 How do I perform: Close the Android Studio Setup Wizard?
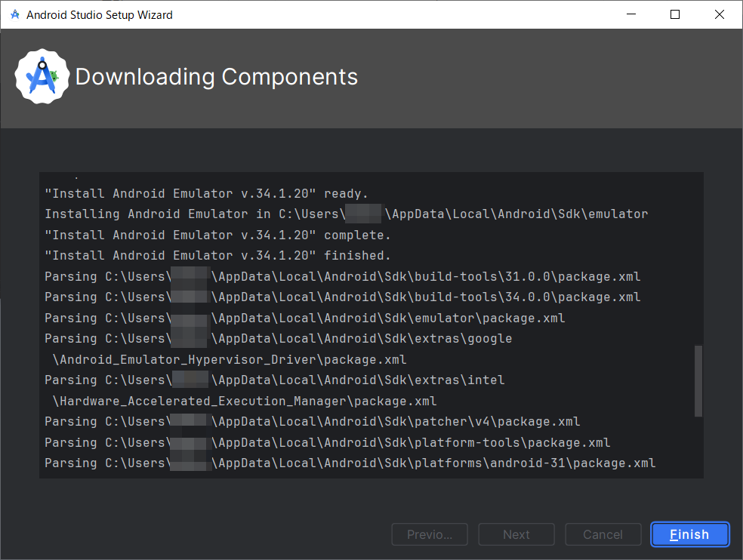coord(719,14)
